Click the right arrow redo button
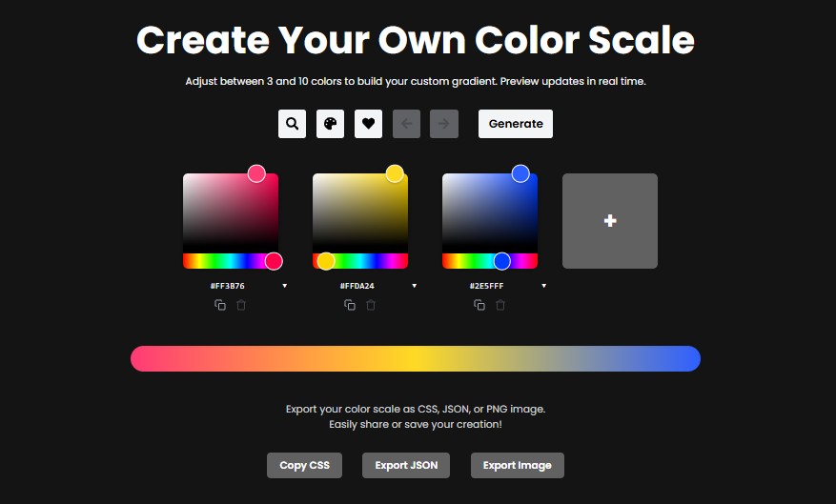The width and height of the screenshot is (836, 504). 444,124
